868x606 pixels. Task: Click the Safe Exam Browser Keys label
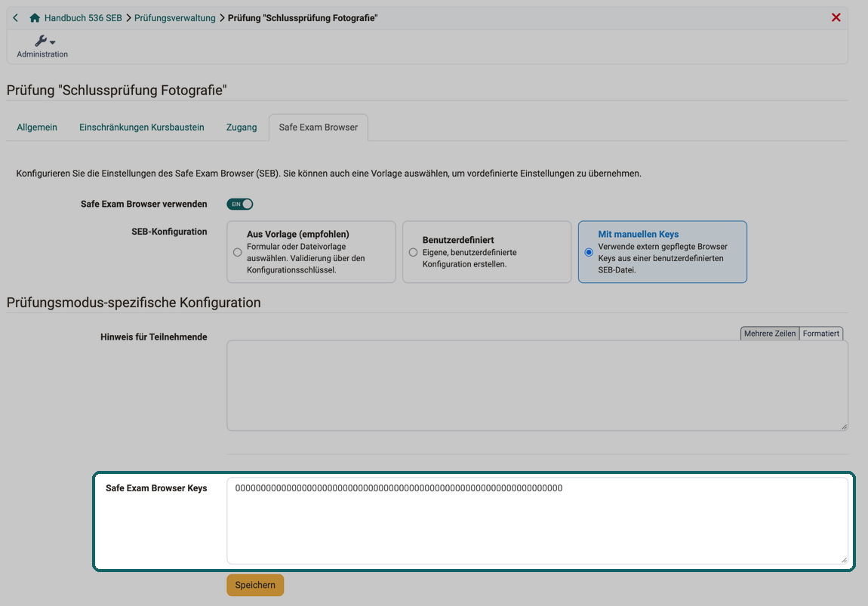pos(156,488)
